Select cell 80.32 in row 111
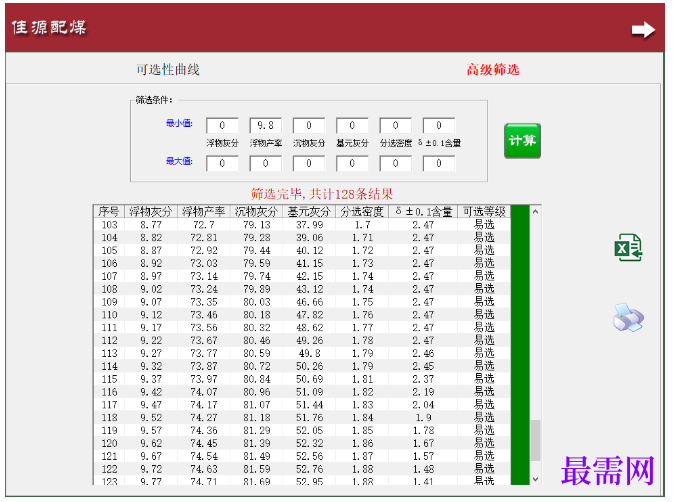 (x=256, y=327)
